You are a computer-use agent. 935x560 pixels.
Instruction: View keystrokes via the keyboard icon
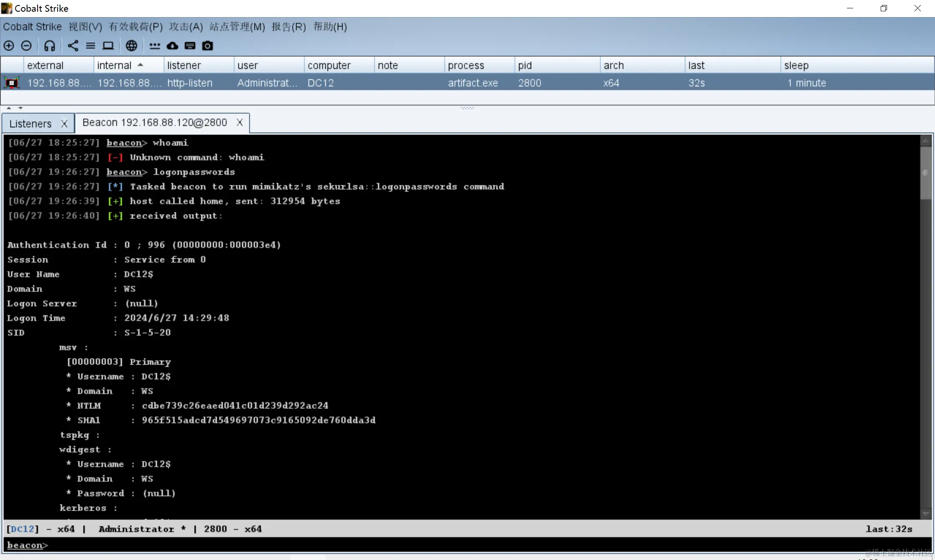click(x=190, y=46)
